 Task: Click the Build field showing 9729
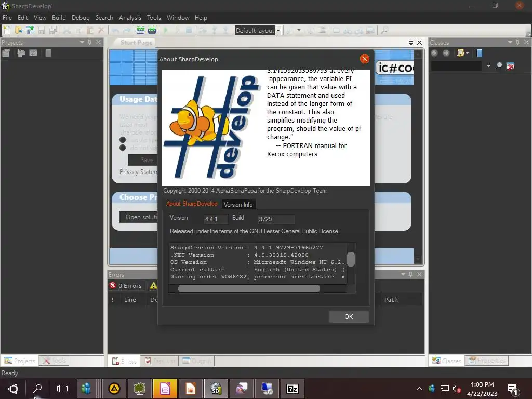click(x=276, y=219)
